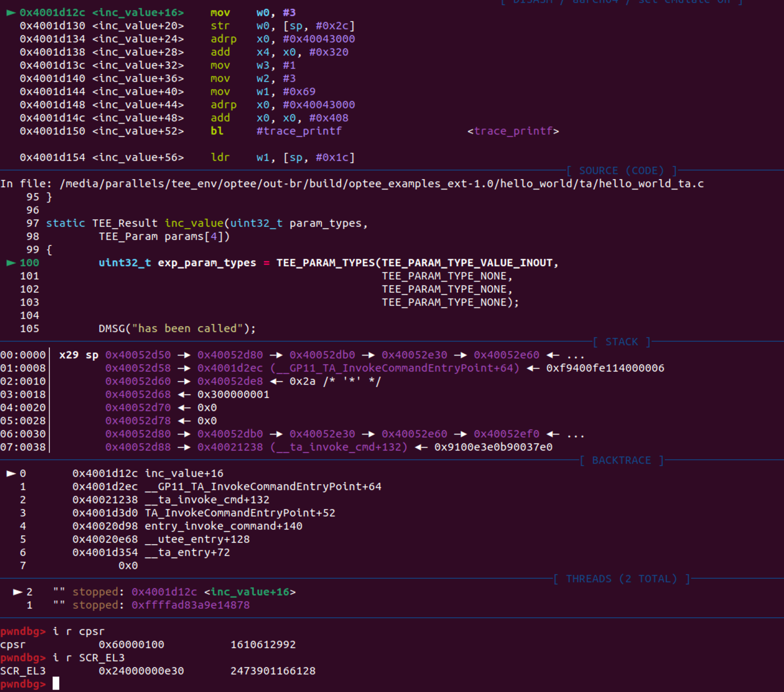Click stack entry 0x40052d60
Image resolution: width=784 pixels, height=692 pixels.
(138, 381)
